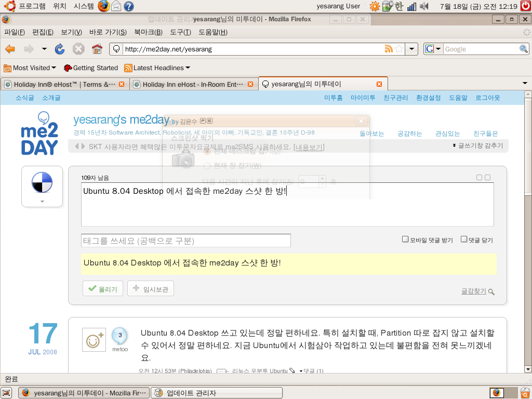Open the 마이미투 link

click(363, 98)
